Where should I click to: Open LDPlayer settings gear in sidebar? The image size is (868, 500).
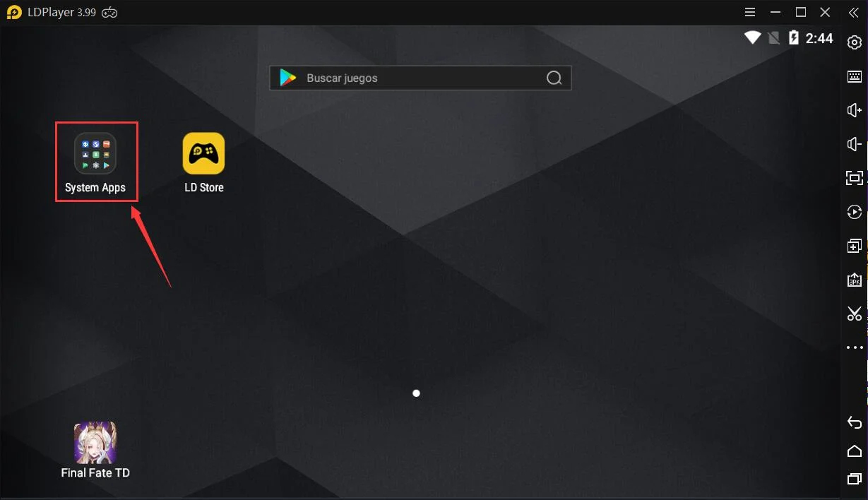pyautogui.click(x=855, y=42)
